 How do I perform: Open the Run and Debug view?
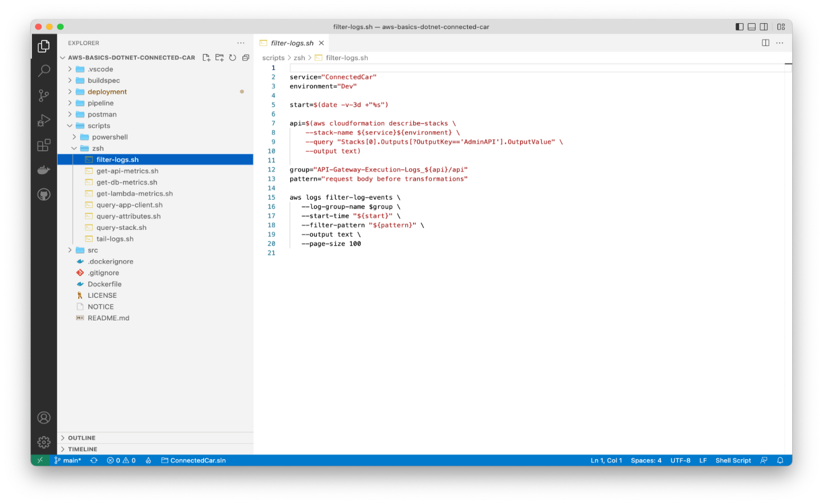pyautogui.click(x=44, y=120)
